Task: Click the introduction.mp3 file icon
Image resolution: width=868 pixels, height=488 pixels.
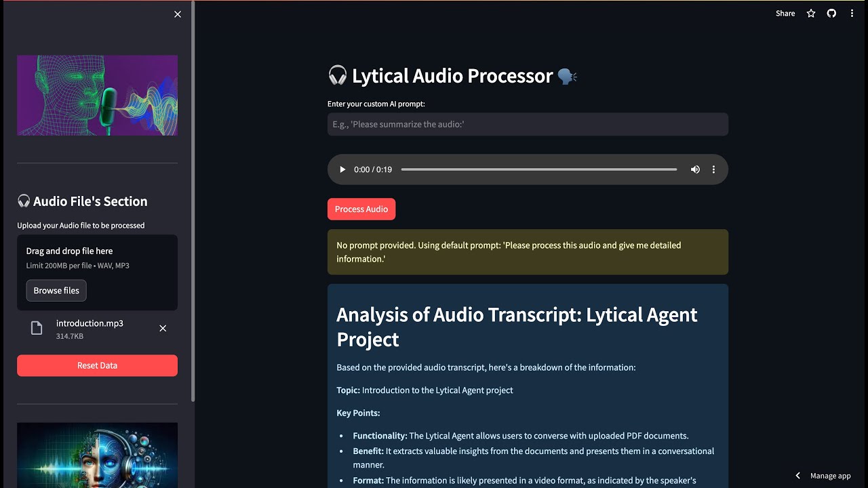Action: pos(37,328)
